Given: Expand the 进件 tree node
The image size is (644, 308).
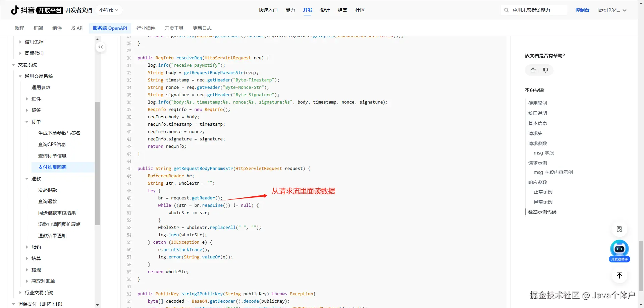Looking at the screenshot, I should click(x=27, y=99).
